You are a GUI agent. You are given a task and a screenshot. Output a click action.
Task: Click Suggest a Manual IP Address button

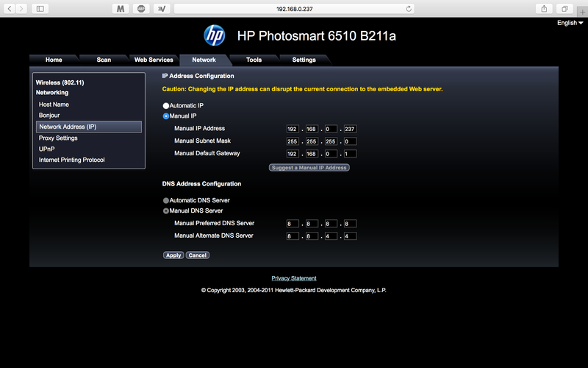[309, 168]
